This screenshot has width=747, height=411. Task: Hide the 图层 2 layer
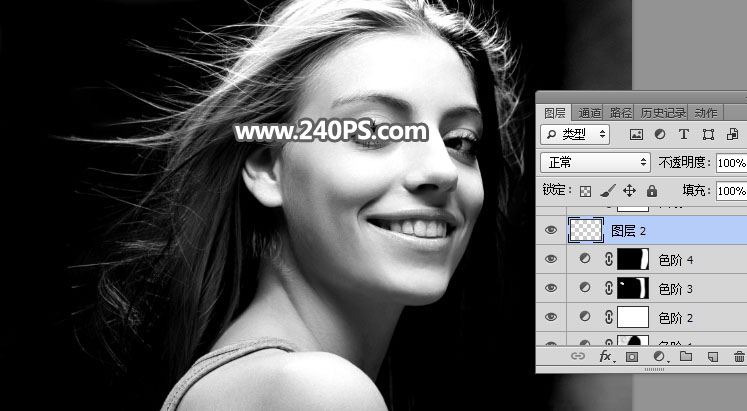[x=551, y=231]
